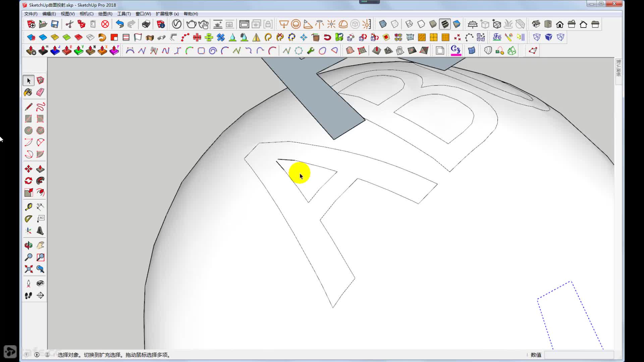The width and height of the screenshot is (644, 362).
Task: Toggle the X-ray face style
Action: click(383, 24)
